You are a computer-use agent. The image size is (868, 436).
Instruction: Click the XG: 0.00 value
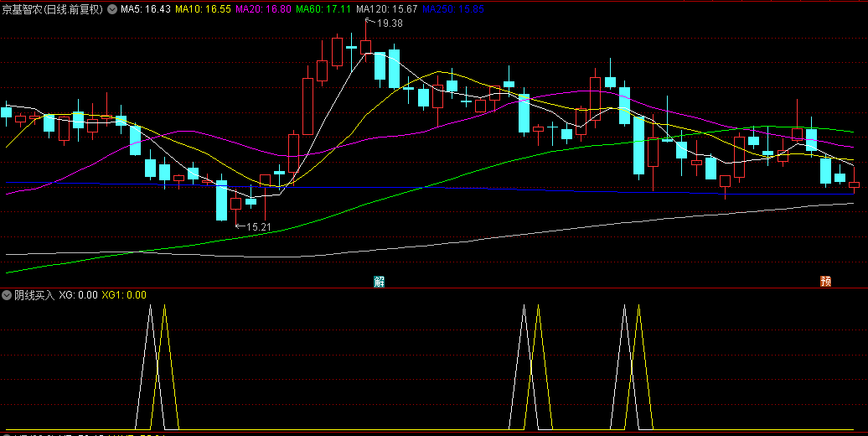79,295
